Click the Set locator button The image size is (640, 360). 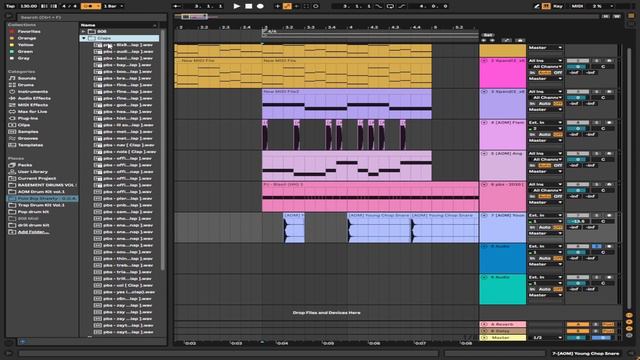(x=488, y=35)
